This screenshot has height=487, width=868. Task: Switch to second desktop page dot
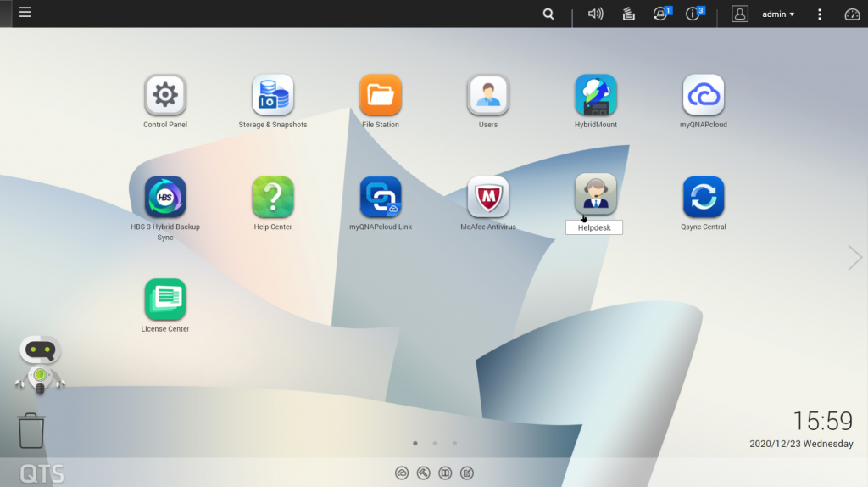coord(435,443)
